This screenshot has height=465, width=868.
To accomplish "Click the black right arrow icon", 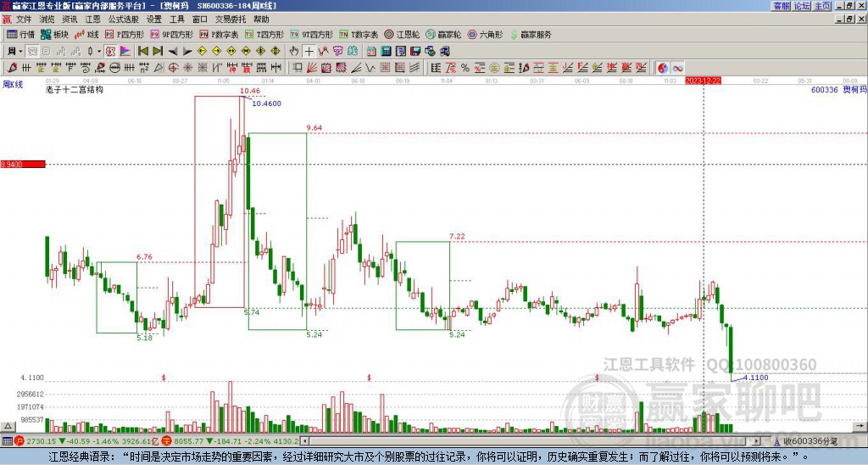I will (187, 52).
